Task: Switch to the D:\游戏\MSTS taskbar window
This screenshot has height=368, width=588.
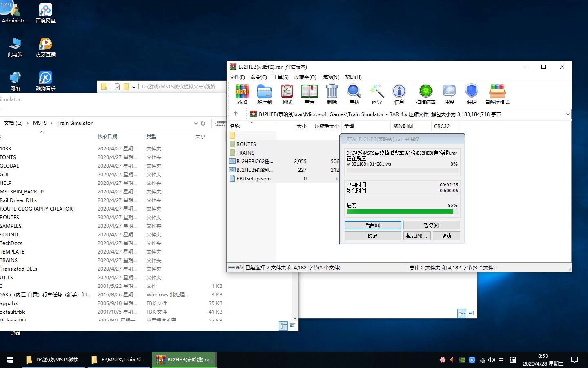Action: (54, 360)
